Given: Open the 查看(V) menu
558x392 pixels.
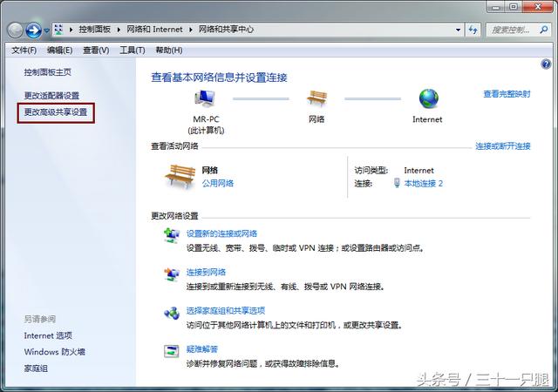Looking at the screenshot, I should click(96, 51).
